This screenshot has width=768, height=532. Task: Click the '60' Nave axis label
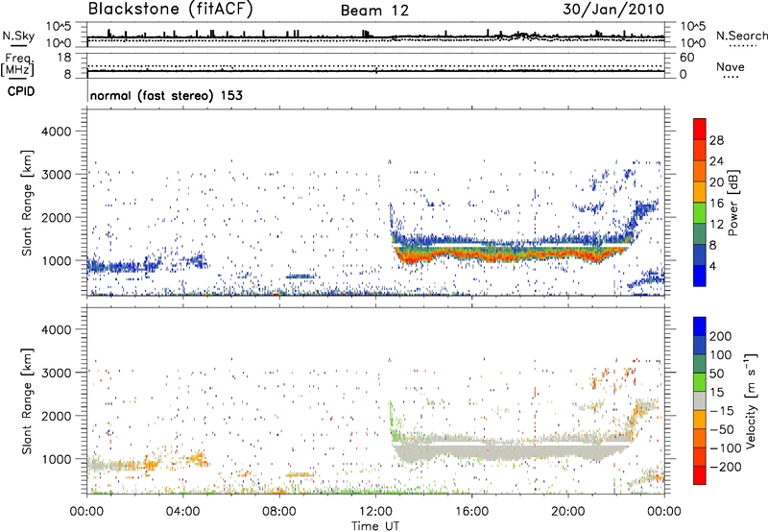[x=686, y=58]
